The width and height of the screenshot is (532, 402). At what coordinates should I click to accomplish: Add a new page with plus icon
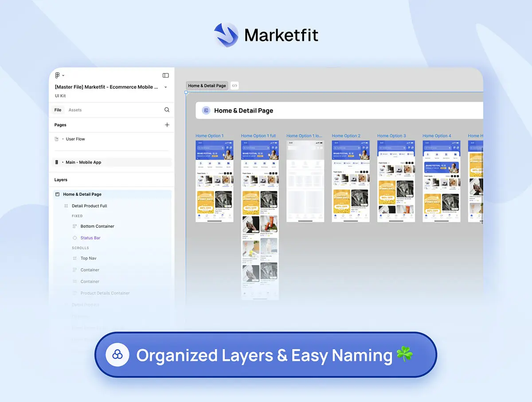pyautogui.click(x=167, y=125)
